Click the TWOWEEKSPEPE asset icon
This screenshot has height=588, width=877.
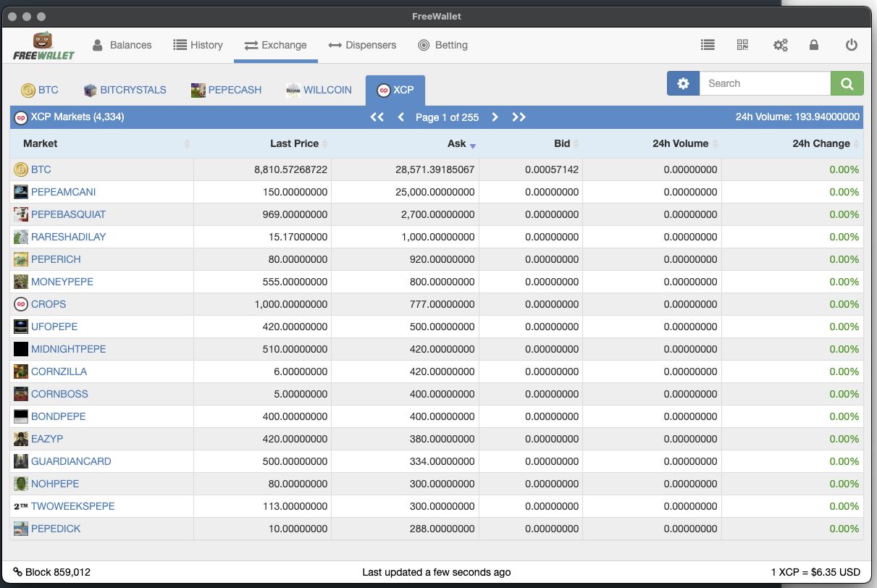(21, 506)
